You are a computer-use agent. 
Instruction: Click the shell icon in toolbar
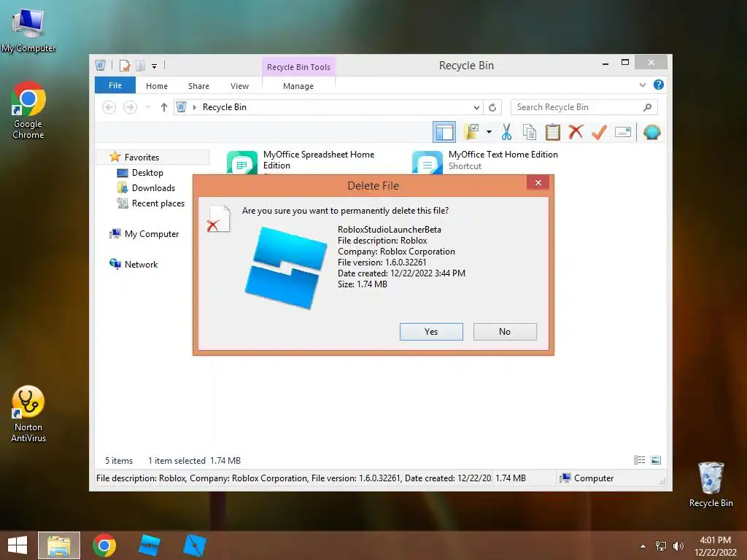651,132
